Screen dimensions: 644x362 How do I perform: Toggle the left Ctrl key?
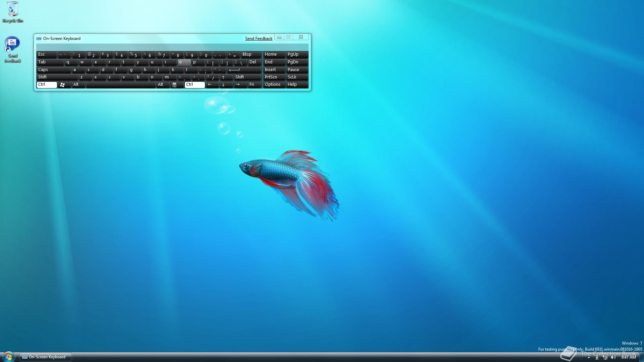tap(47, 85)
